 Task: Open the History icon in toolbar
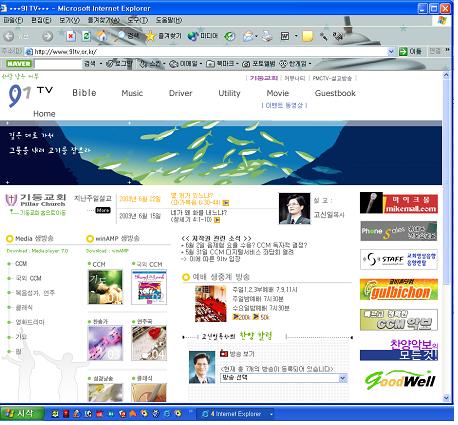229,36
